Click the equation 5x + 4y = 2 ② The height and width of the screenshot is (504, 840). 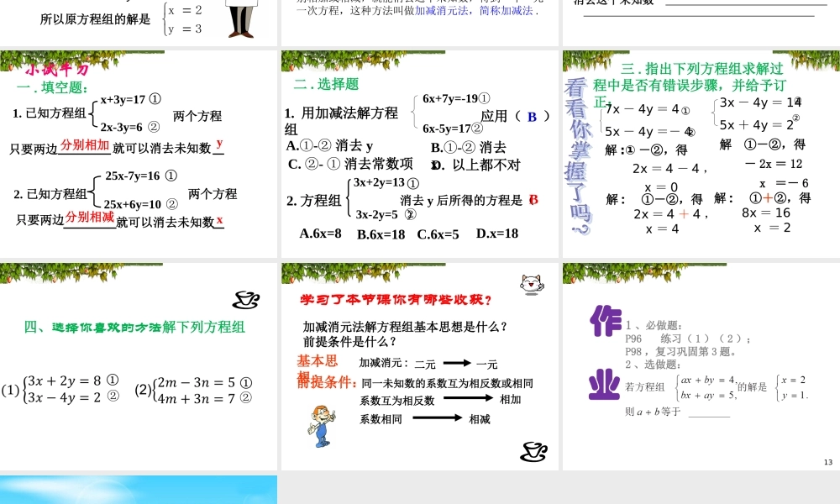[759, 125]
